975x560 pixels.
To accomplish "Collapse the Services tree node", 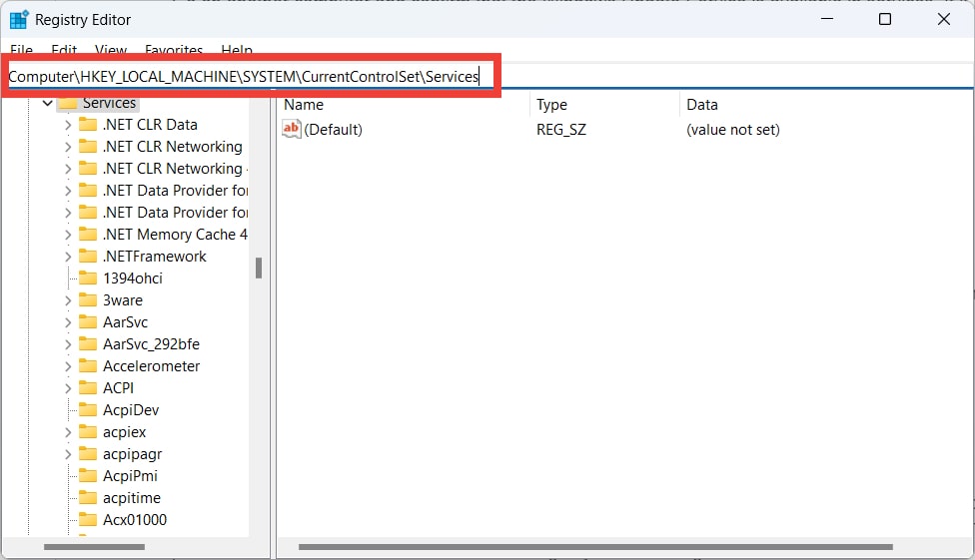I will 47,103.
